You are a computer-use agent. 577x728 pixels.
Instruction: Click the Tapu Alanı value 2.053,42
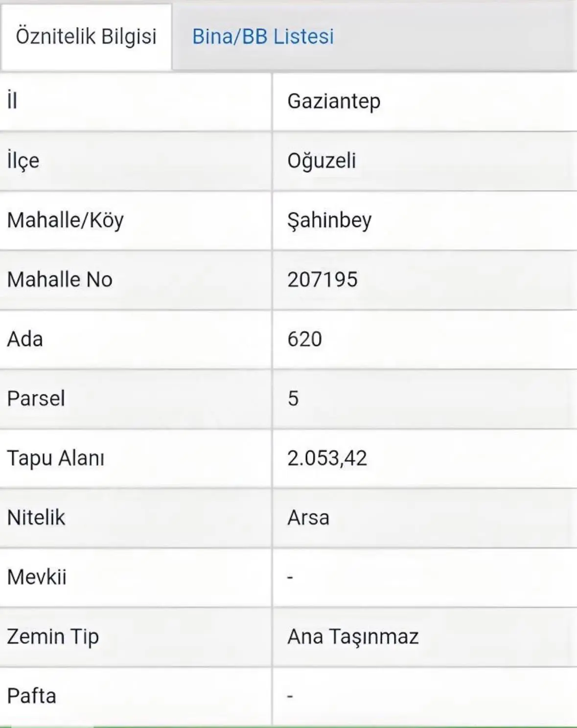327,458
